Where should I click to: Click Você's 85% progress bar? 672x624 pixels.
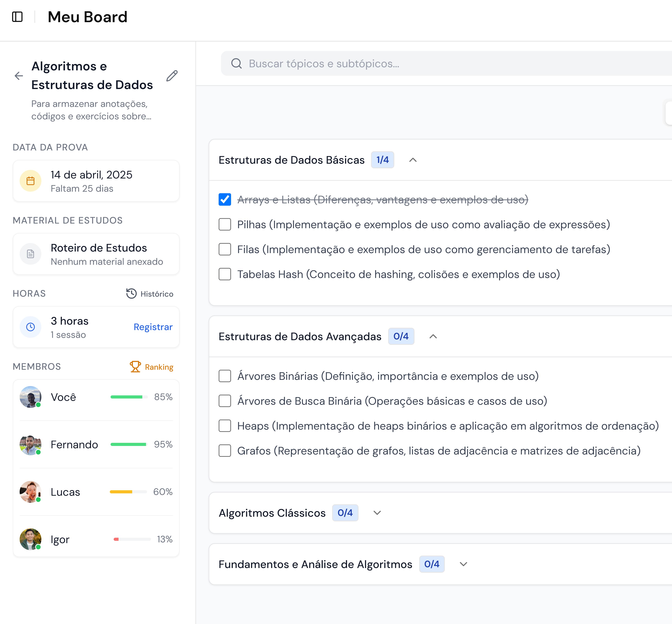129,397
